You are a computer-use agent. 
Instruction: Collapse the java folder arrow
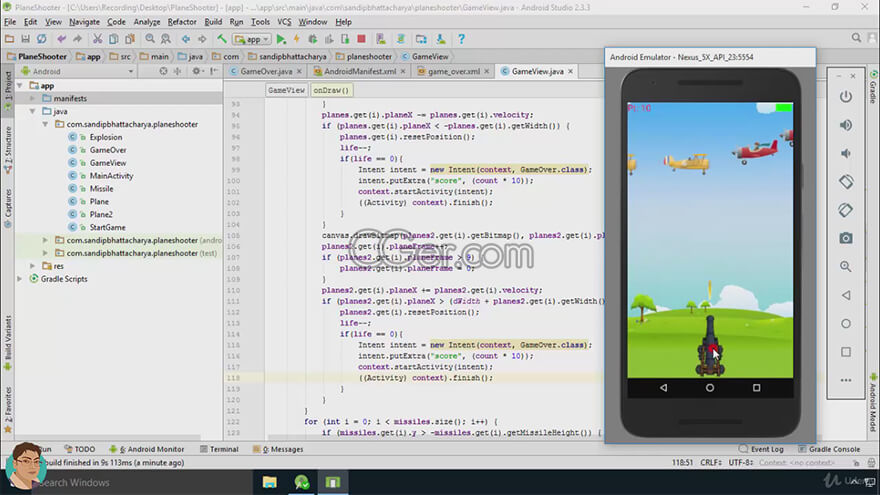(33, 111)
